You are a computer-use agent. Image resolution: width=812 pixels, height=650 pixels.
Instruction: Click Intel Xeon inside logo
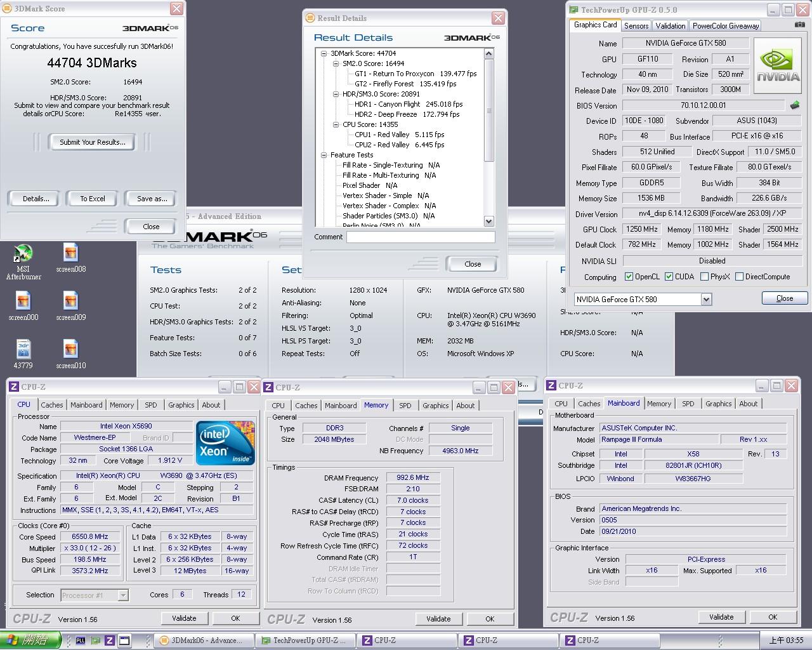225,442
